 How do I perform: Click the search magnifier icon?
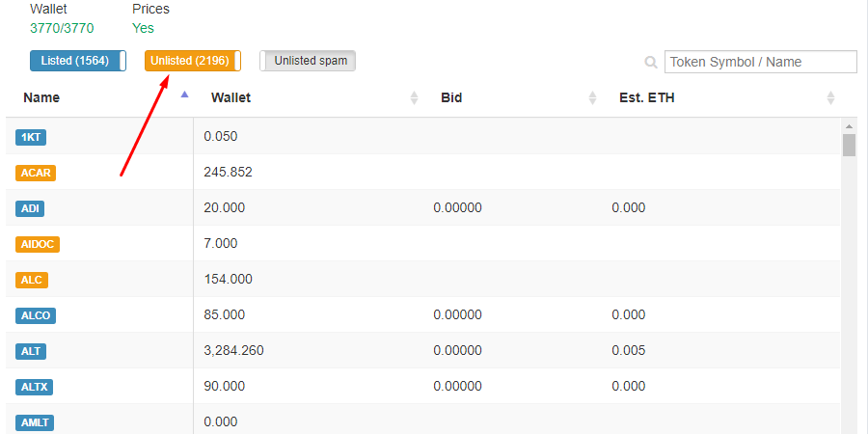tap(651, 62)
